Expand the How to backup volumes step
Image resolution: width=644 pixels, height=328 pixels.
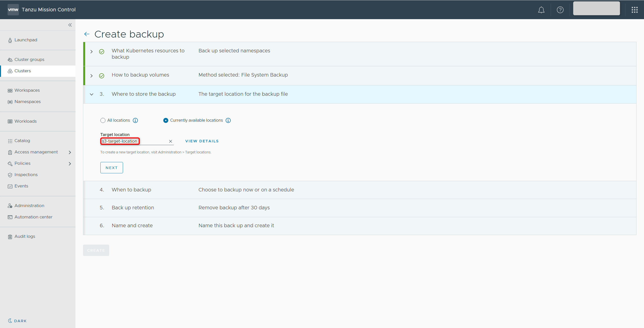[92, 76]
